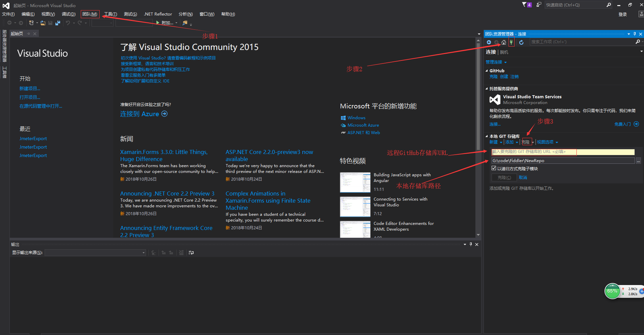Open the Building JavaScript apps video thumbnail
This screenshot has width=644, height=335.
pyautogui.click(x=355, y=182)
